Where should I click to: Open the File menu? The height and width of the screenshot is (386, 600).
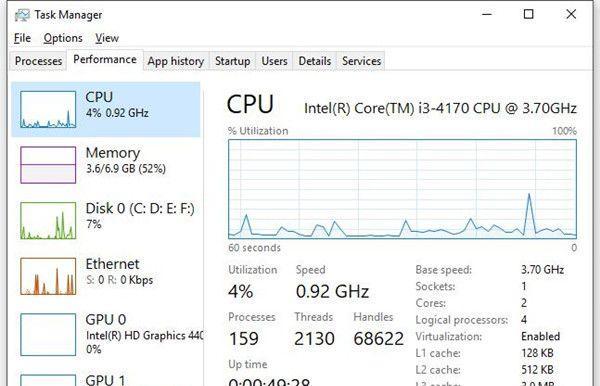22,38
